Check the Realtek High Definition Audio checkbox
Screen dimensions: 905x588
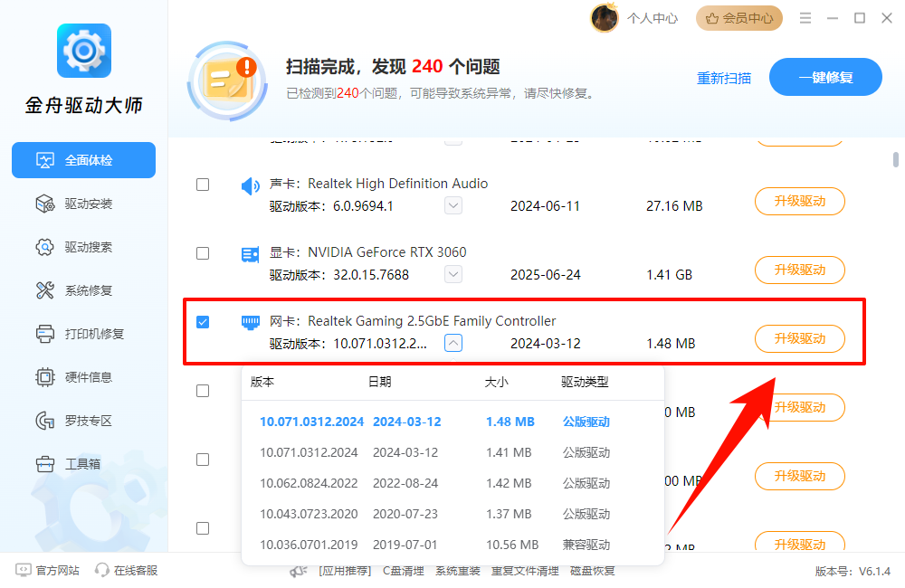[x=202, y=185]
